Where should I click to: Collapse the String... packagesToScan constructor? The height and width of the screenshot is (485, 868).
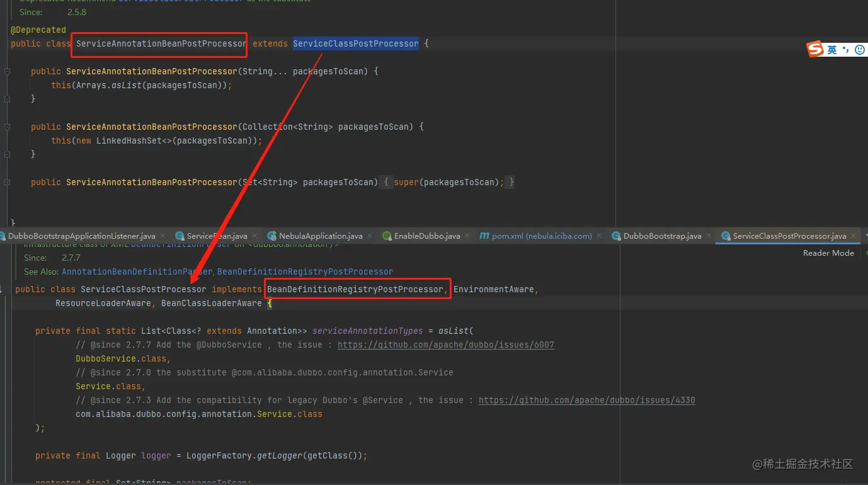[x=7, y=72]
